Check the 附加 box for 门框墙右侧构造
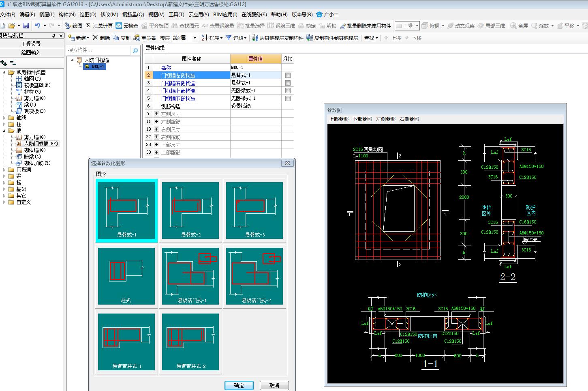The image size is (588, 391). [x=288, y=83]
